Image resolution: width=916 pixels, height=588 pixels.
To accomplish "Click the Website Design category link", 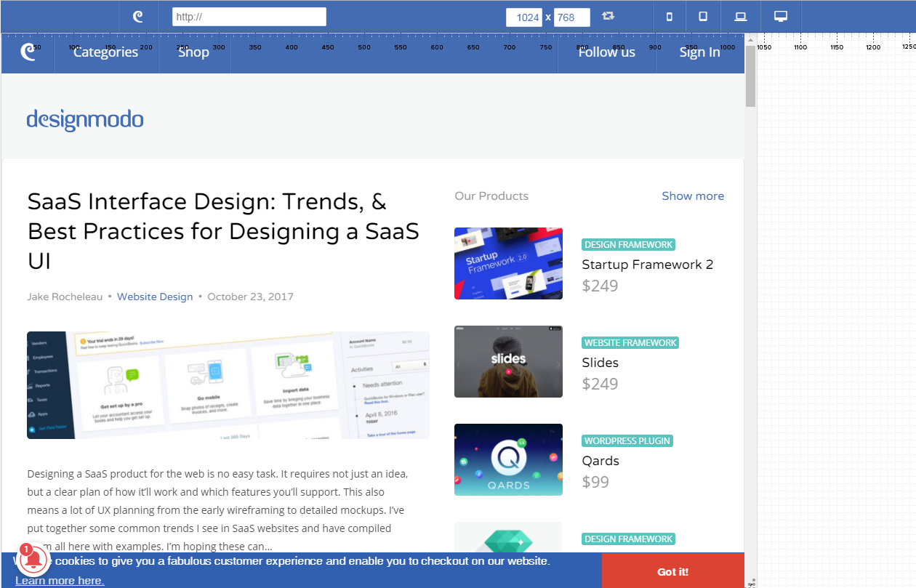I will 155,297.
